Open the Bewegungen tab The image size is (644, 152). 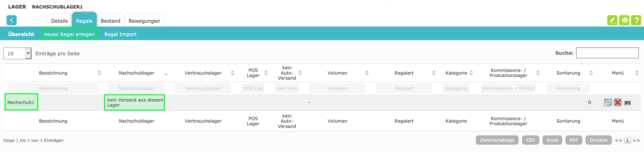[144, 21]
